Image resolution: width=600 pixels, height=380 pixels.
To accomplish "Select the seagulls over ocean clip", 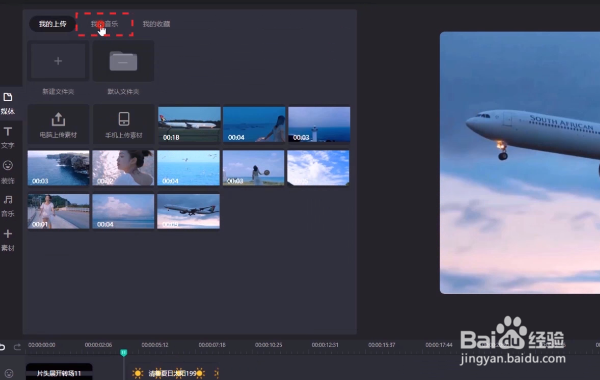I will 188,168.
